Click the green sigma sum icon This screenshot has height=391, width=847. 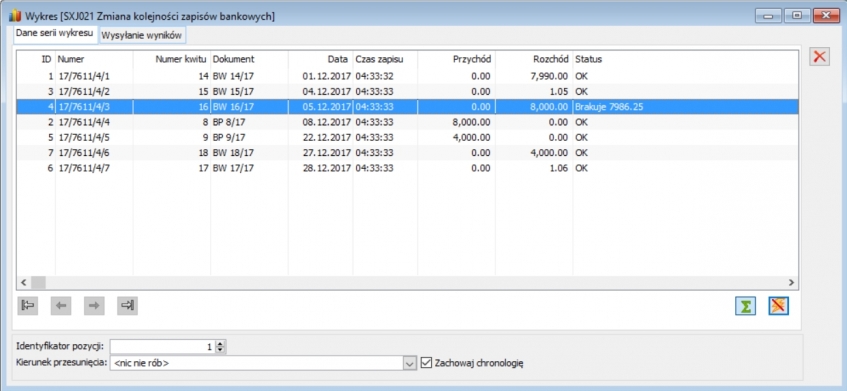point(745,306)
